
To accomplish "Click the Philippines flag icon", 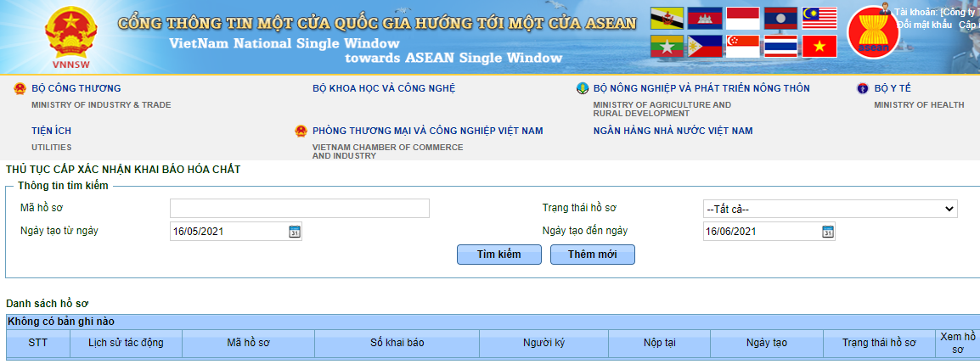I will point(704,47).
